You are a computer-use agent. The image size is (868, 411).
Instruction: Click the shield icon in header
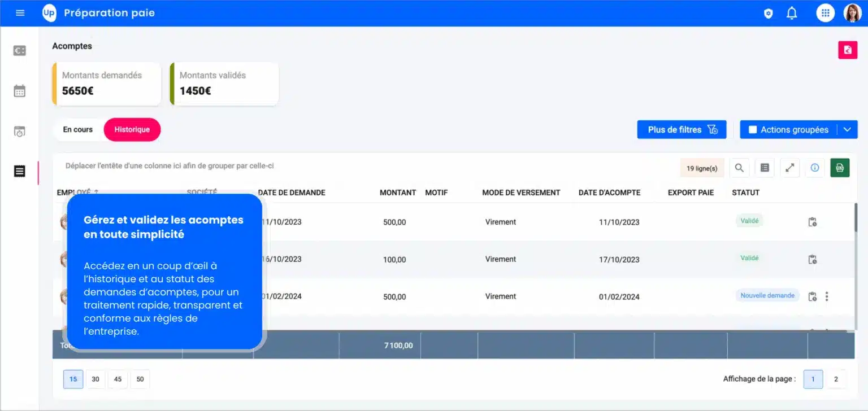[x=768, y=14]
